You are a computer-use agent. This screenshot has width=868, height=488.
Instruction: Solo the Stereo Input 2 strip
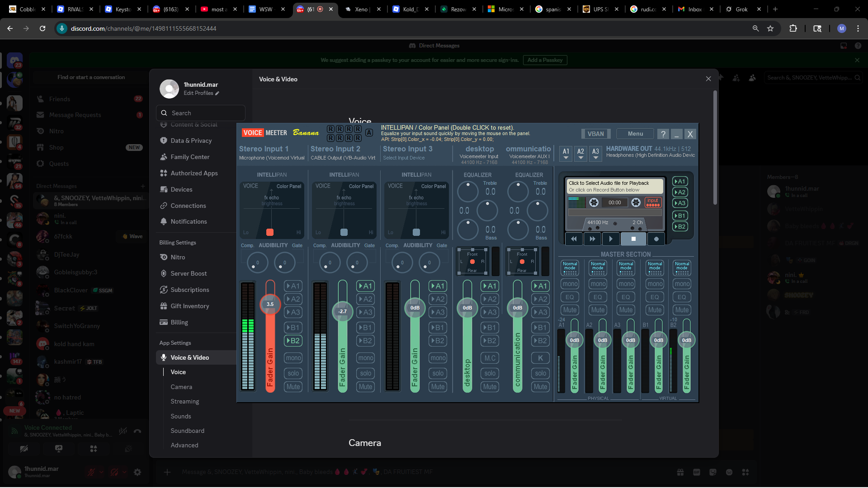(365, 373)
